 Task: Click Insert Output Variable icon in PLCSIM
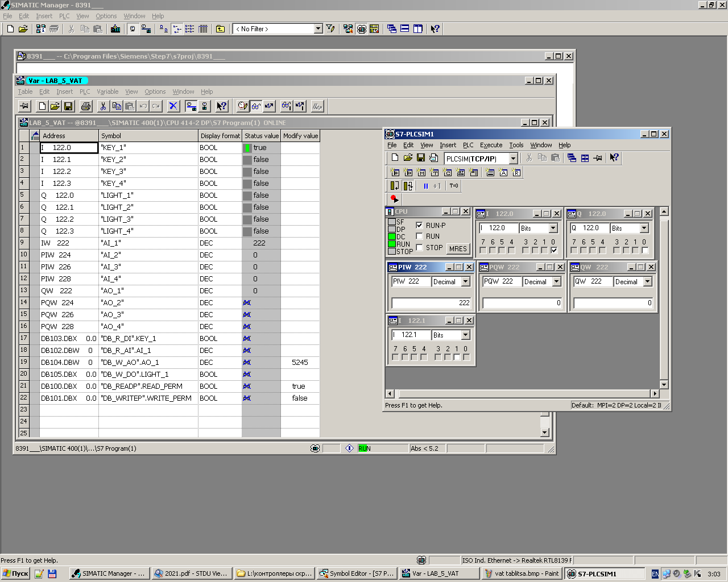click(408, 172)
